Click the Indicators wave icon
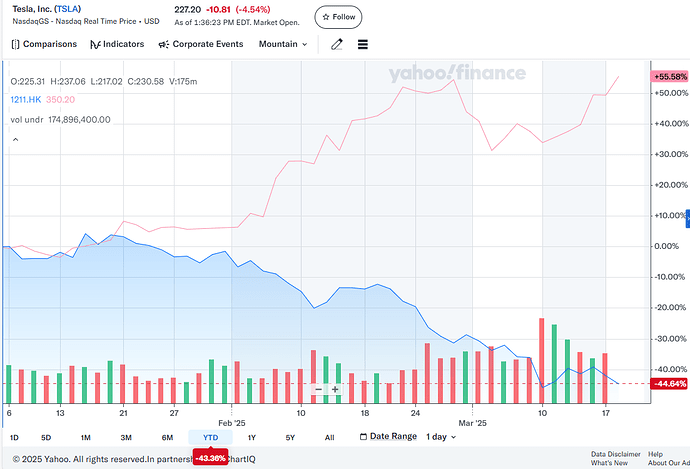Screen dimensions: 690x469 pyautogui.click(x=95, y=44)
